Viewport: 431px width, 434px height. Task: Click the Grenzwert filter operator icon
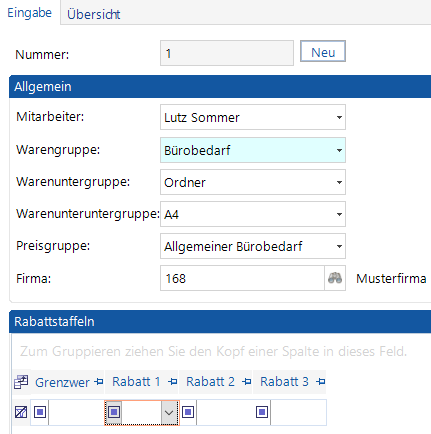pos(40,412)
